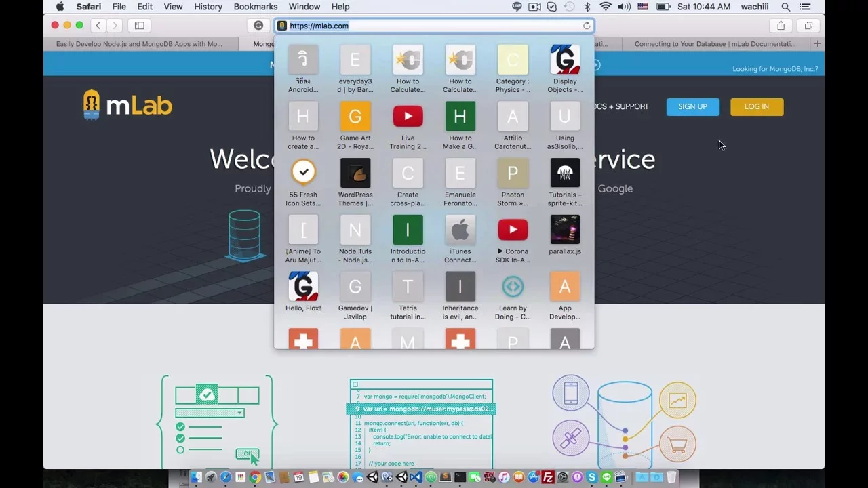The height and width of the screenshot is (488, 868).
Task: Switch to "Connecting to Your Database" tab
Action: [715, 44]
